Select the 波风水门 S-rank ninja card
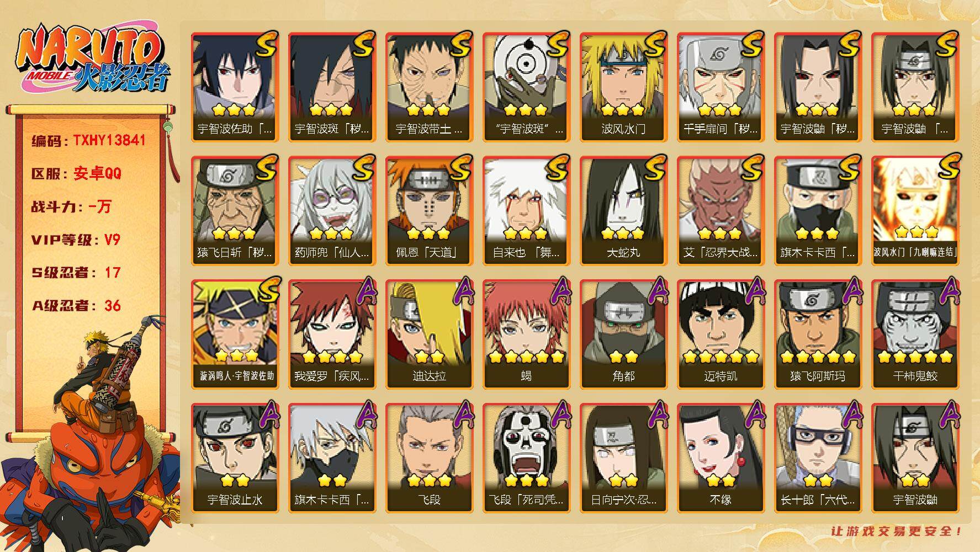 (x=623, y=87)
